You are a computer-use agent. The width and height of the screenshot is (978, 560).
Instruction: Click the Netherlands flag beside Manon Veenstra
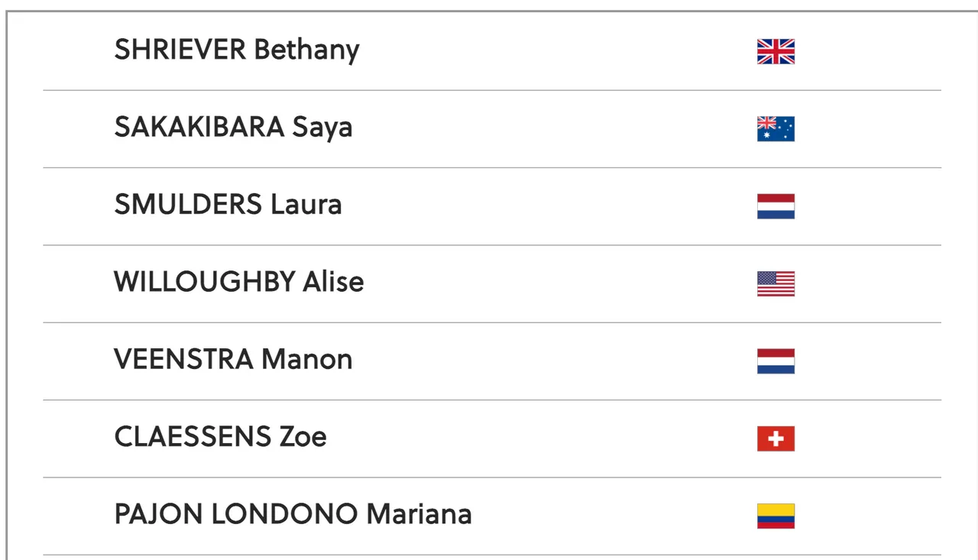coord(776,361)
